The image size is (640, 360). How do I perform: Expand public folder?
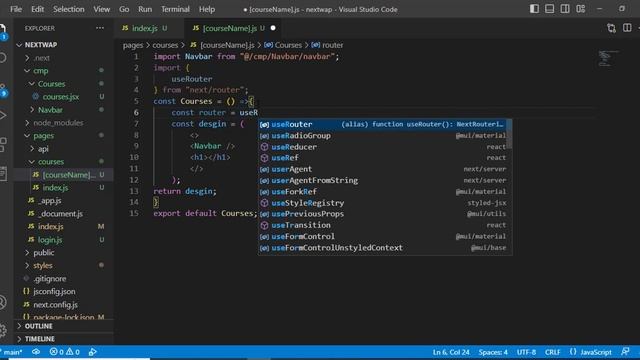pyautogui.click(x=44, y=253)
